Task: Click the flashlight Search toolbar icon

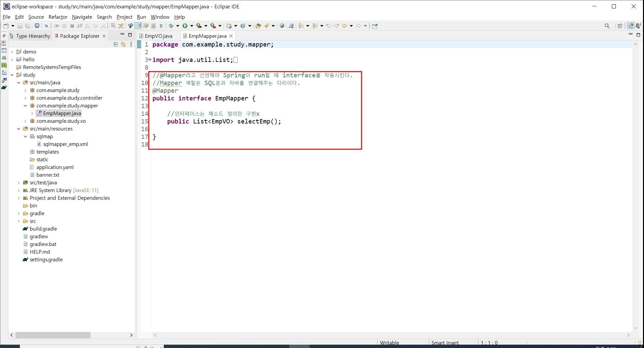Action: tap(266, 26)
